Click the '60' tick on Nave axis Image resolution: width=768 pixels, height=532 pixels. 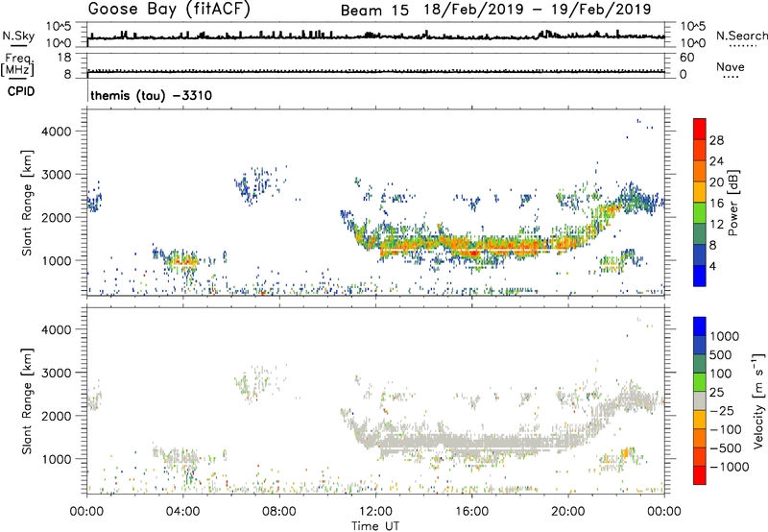coord(686,58)
